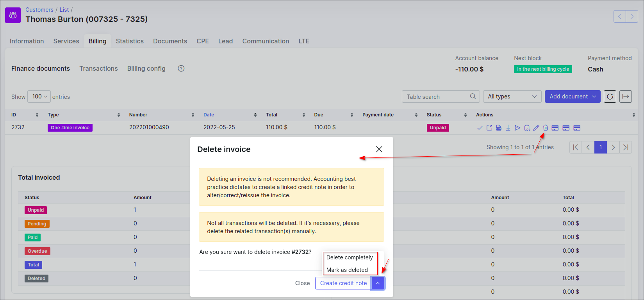
Task: Sort the table by Date column header
Action: pos(209,115)
